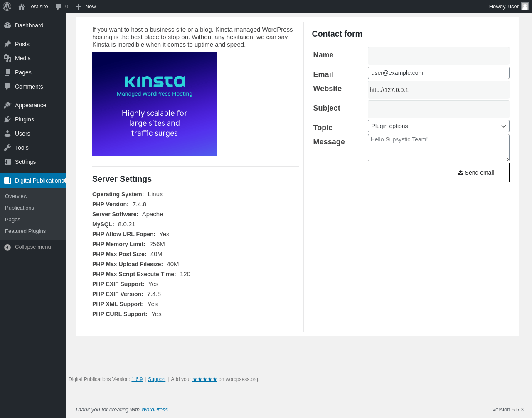
Task: Open the Support link
Action: click(157, 379)
